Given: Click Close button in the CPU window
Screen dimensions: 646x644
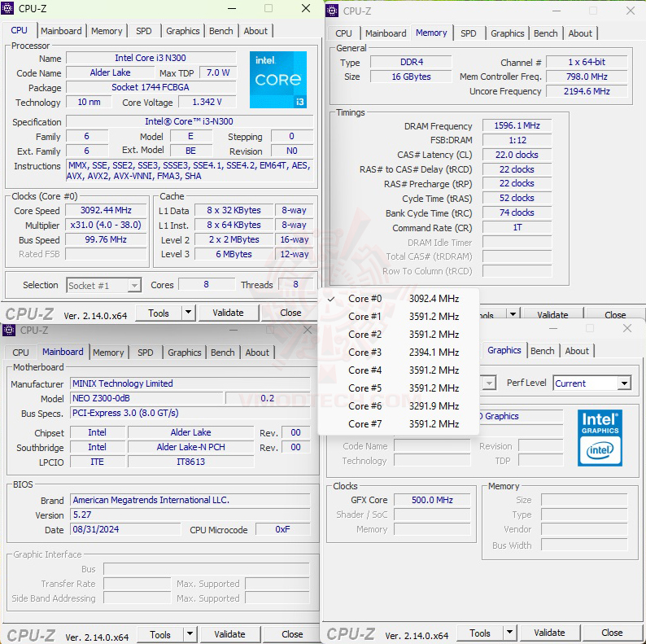Looking at the screenshot, I should (x=290, y=313).
